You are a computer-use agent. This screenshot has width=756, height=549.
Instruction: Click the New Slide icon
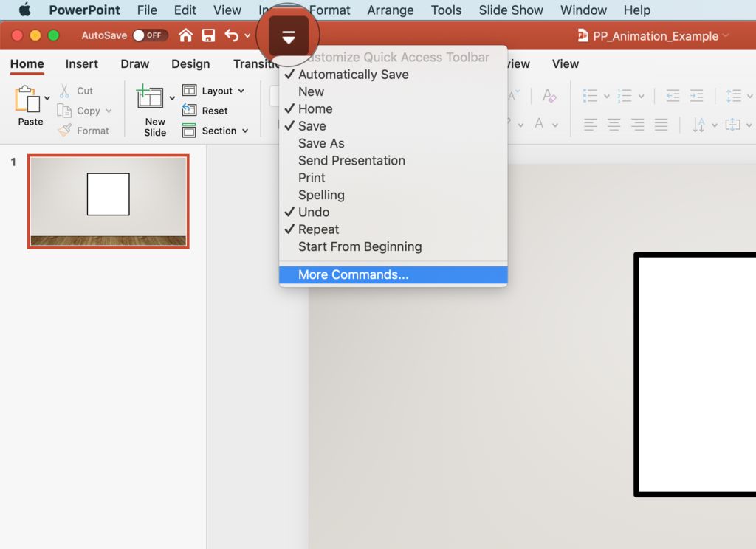tap(150, 96)
